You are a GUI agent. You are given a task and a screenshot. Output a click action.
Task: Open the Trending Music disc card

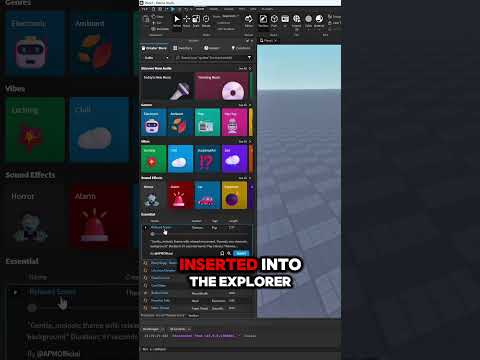click(x=222, y=87)
